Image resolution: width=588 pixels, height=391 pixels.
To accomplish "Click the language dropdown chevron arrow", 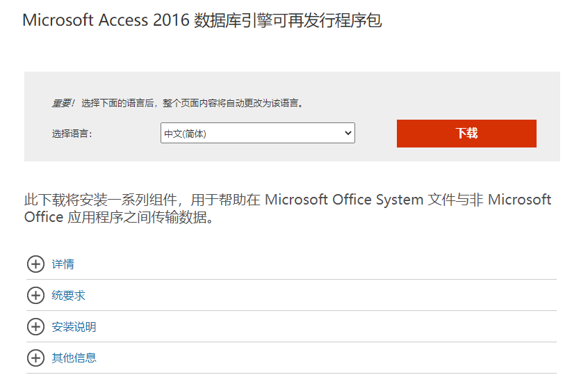I will (348, 134).
